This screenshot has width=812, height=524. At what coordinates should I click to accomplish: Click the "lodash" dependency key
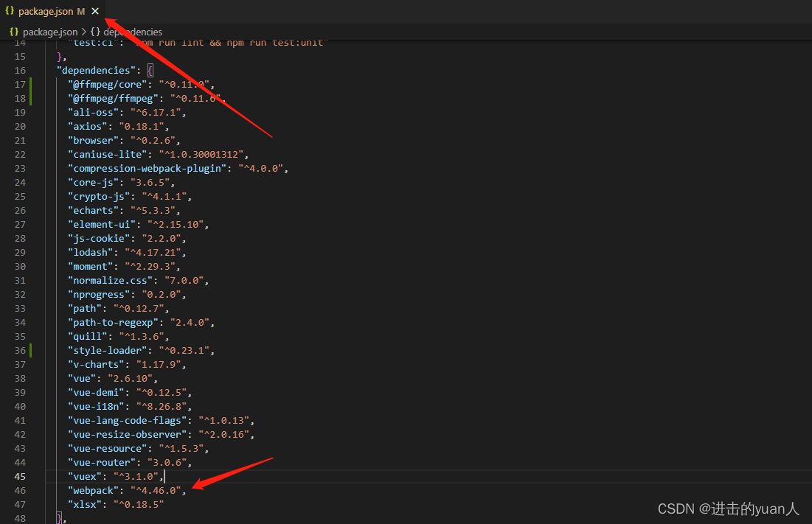click(91, 252)
